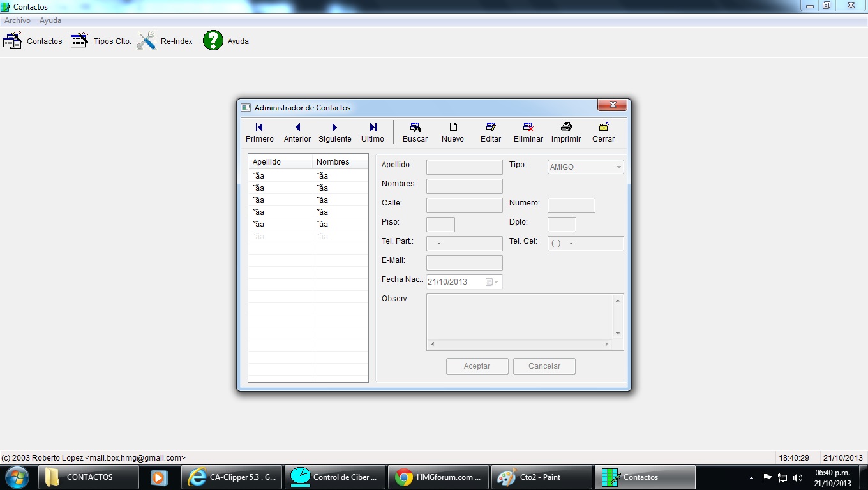Click the Roberto Lopez copyright status text
868x490 pixels.
point(94,458)
